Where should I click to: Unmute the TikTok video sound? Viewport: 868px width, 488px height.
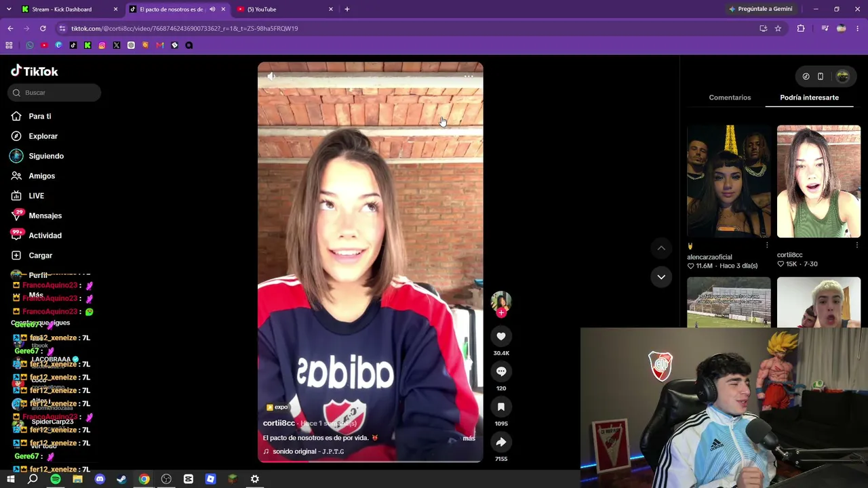click(271, 77)
